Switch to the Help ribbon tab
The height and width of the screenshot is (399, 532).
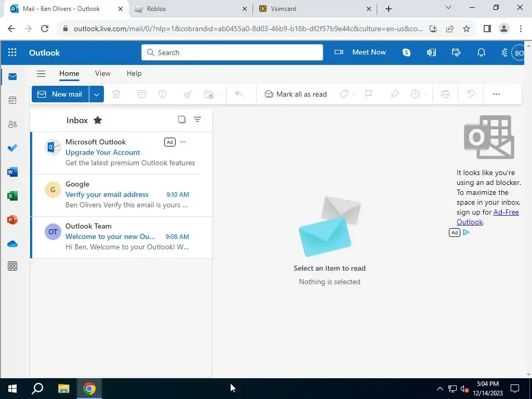click(134, 73)
